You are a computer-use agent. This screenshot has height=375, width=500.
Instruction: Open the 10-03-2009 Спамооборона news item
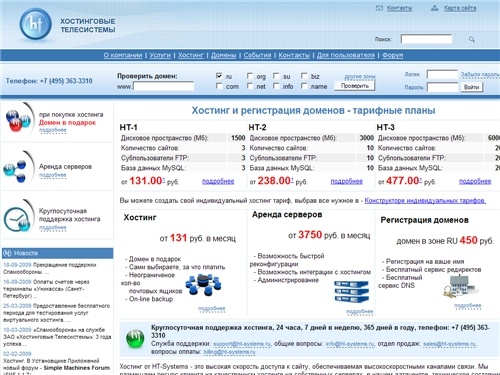coord(57,337)
